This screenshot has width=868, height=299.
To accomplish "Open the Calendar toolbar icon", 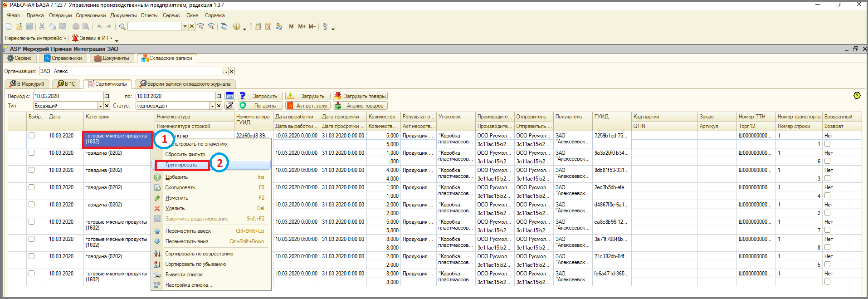I will [x=268, y=26].
